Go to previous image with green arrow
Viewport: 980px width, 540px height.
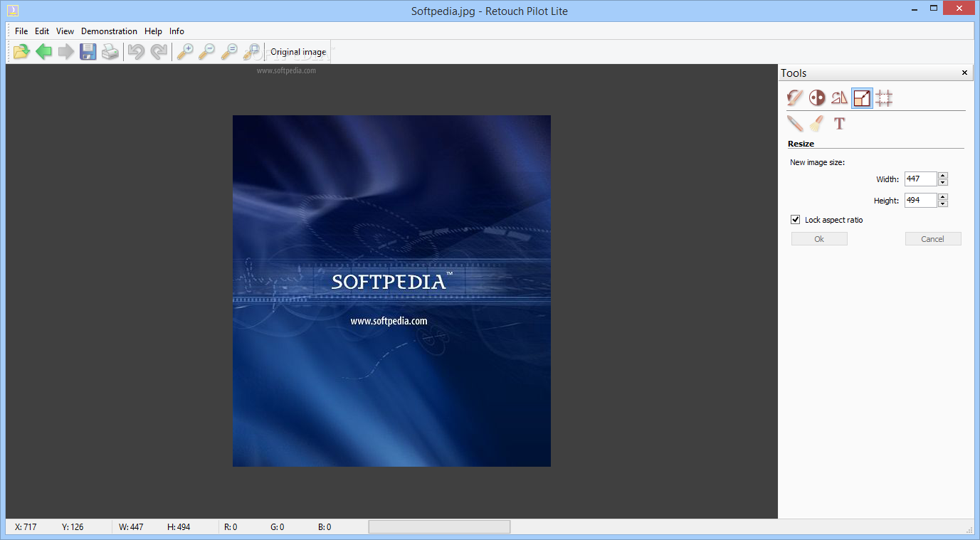pos(44,51)
